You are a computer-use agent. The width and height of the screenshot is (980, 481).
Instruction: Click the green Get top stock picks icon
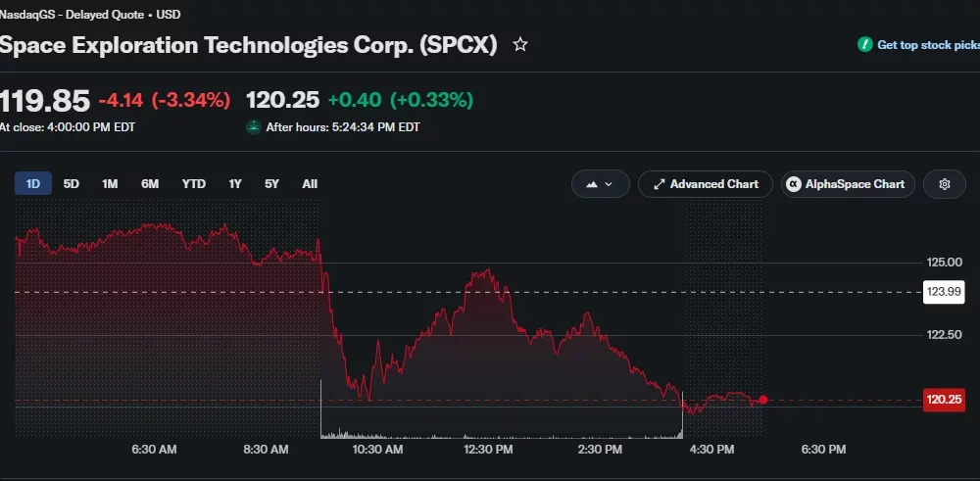click(865, 44)
